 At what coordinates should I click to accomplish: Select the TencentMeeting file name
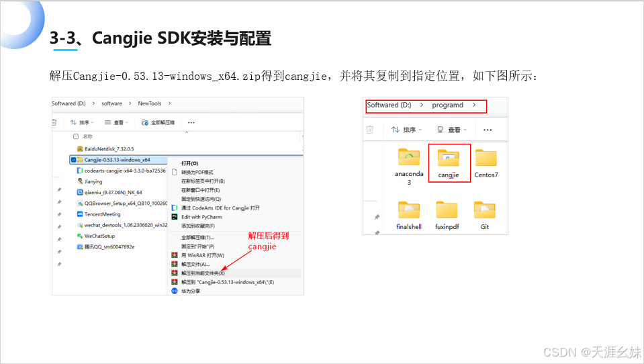tap(102, 214)
